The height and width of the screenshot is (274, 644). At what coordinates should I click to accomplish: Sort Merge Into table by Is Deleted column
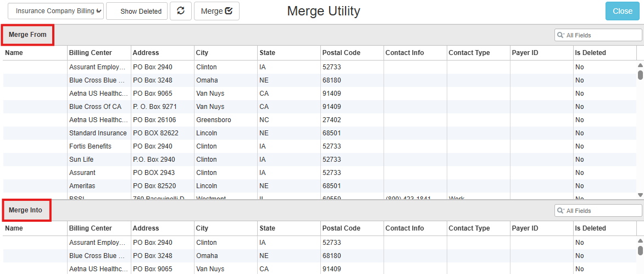[605, 228]
